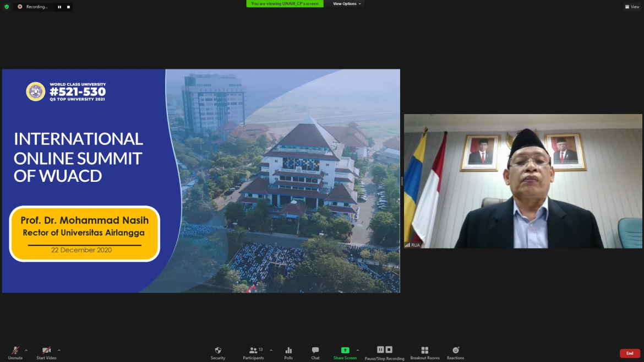
Task: Click the red Recording indicator dot
Action: (x=20, y=7)
